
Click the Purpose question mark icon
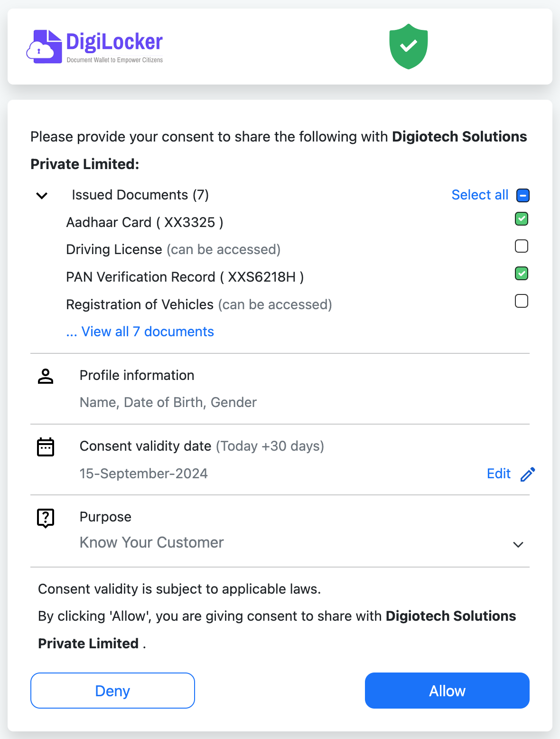click(46, 518)
